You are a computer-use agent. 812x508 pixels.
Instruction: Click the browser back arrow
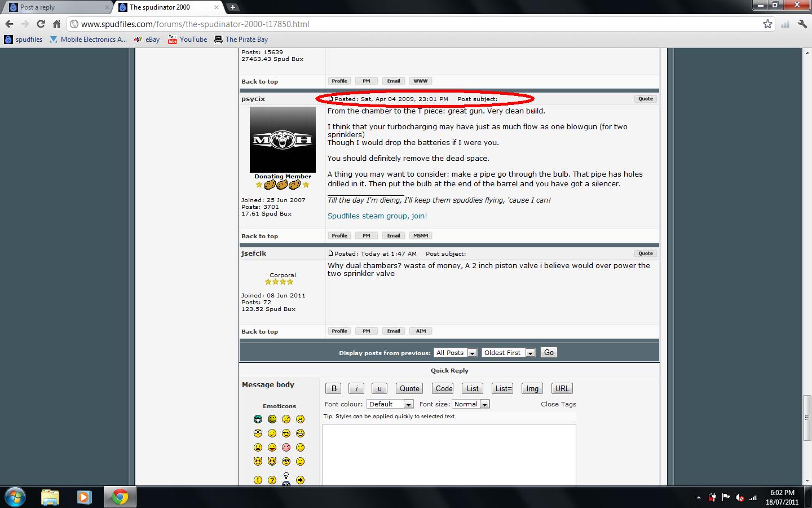pos(9,24)
